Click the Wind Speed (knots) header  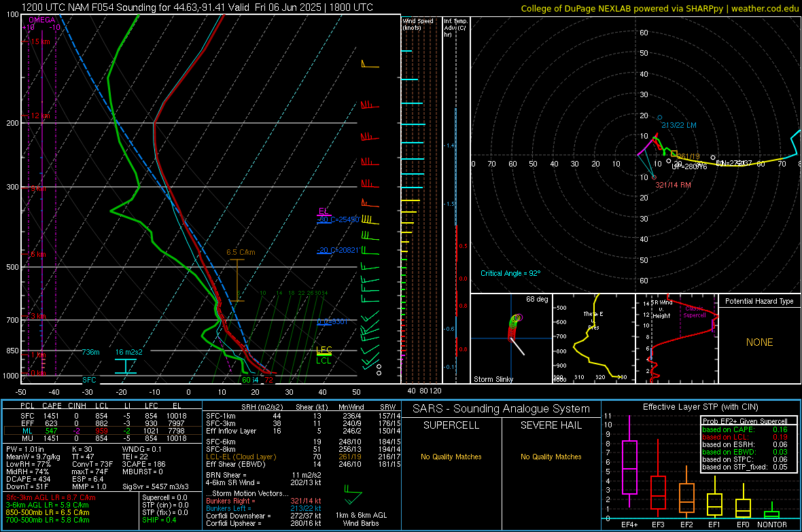418,24
